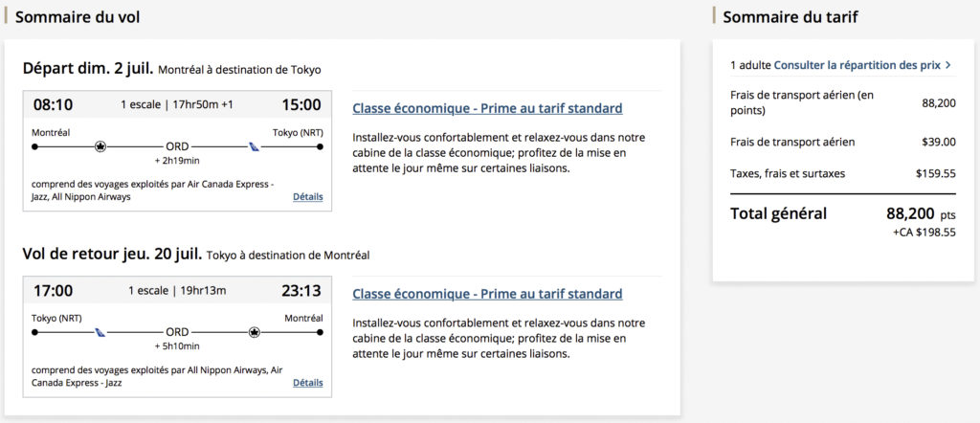Click the Total général 88,200 pts amount

tap(921, 213)
